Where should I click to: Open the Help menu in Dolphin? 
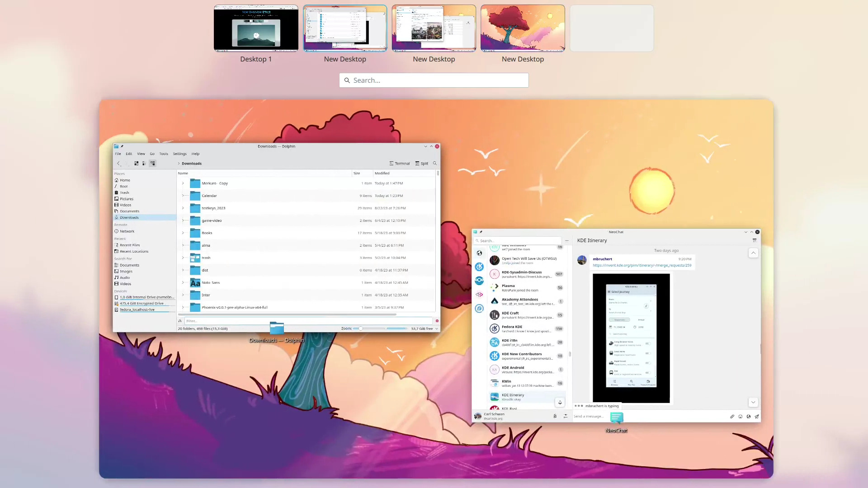tap(195, 154)
